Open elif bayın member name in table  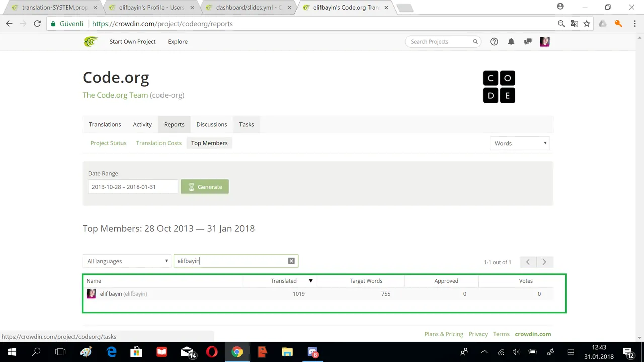click(x=111, y=294)
